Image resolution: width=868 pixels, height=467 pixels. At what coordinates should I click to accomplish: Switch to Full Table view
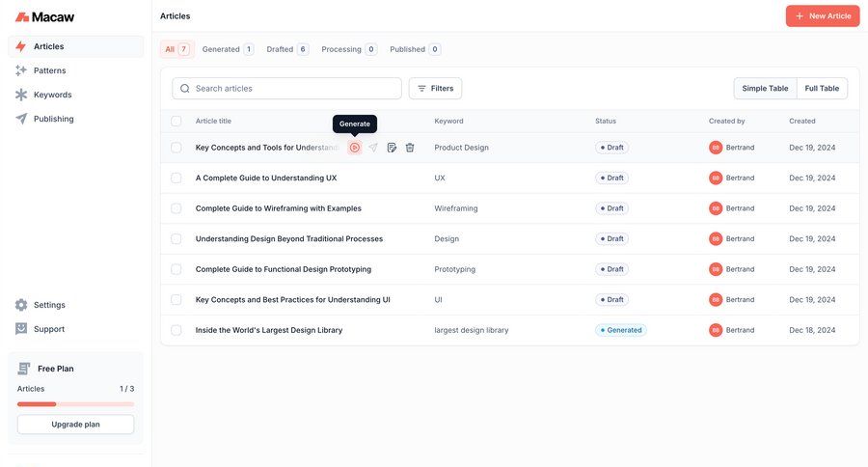click(822, 89)
